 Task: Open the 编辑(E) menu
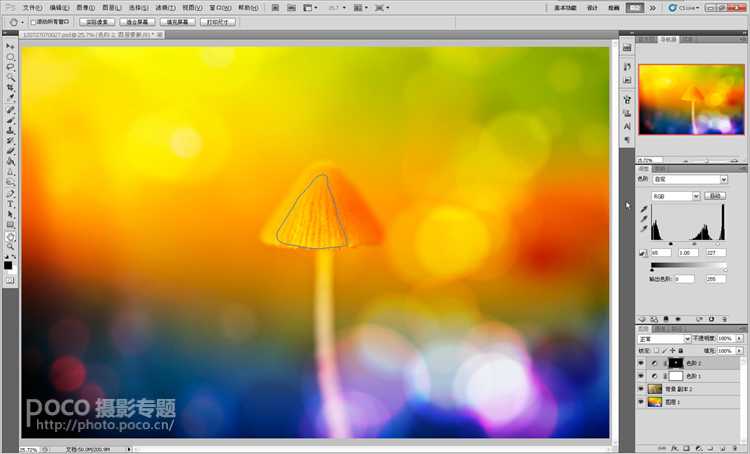click(x=59, y=8)
